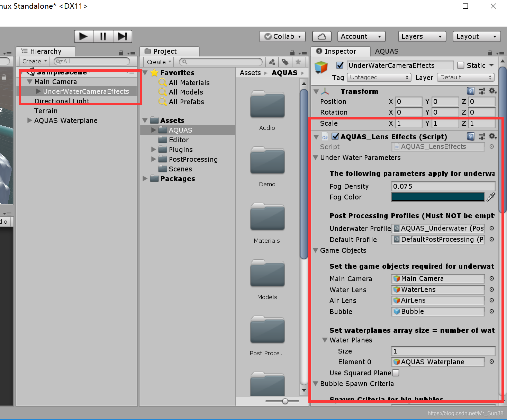Toggle the Hierarchy panel lock icon
Viewport: 507px width, 420px height.
point(121,53)
